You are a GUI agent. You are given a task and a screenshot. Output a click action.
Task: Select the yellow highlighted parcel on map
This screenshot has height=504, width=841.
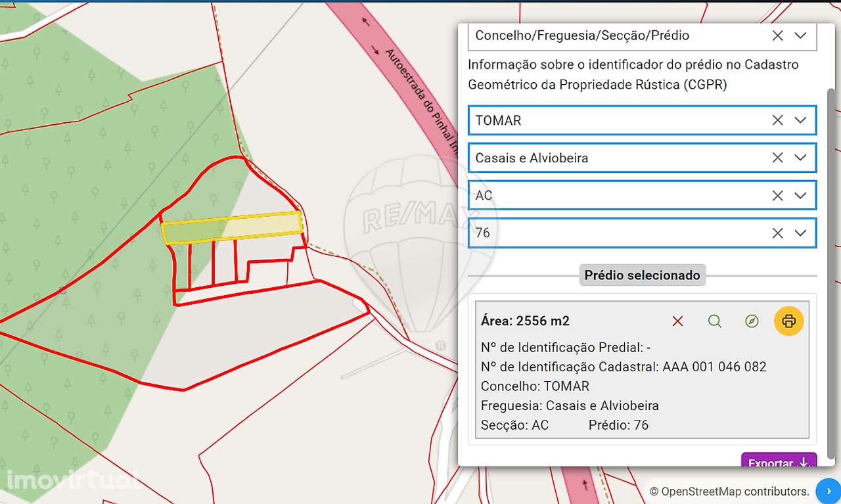(232, 228)
